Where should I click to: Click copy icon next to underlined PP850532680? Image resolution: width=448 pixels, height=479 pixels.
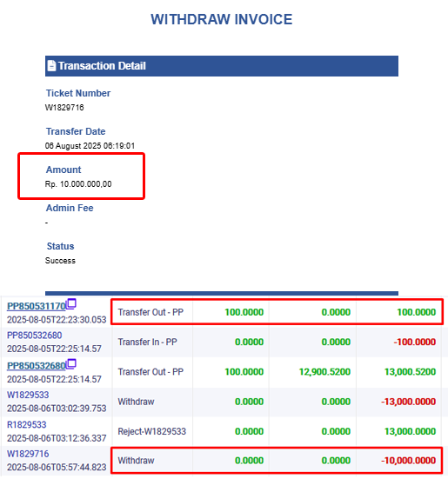pyautogui.click(x=71, y=364)
